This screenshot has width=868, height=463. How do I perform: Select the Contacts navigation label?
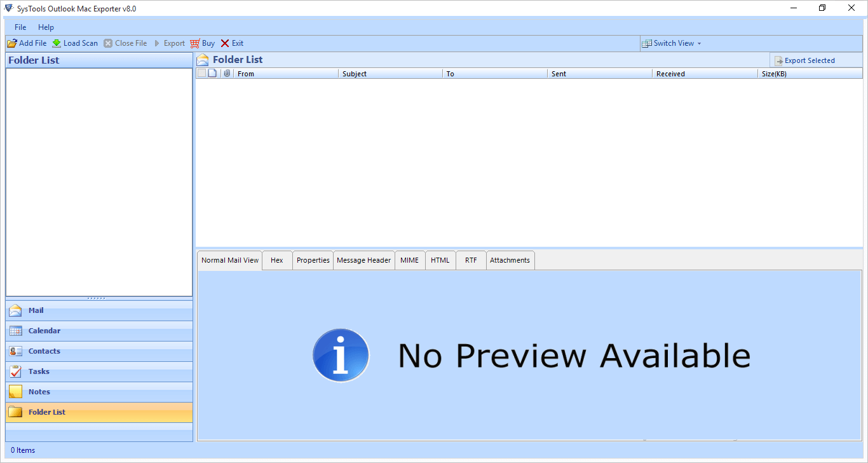44,351
